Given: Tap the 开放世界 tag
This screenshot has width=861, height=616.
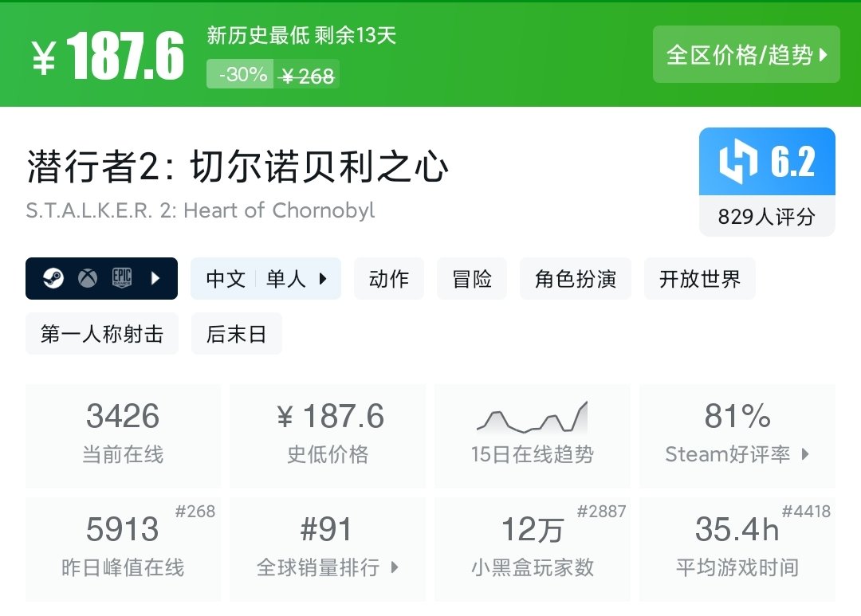Looking at the screenshot, I should (700, 278).
